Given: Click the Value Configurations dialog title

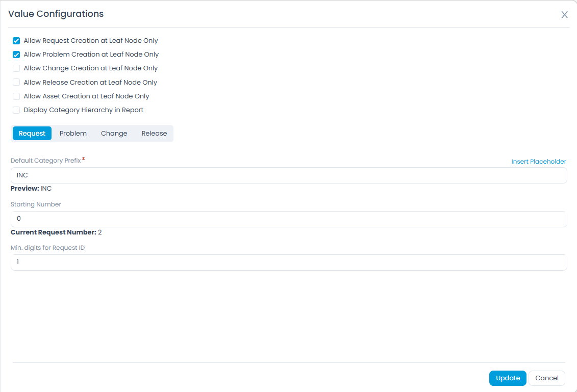Looking at the screenshot, I should 56,14.
